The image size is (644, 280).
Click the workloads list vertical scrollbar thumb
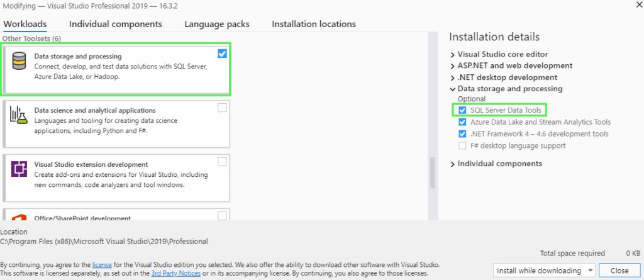pos(433,172)
